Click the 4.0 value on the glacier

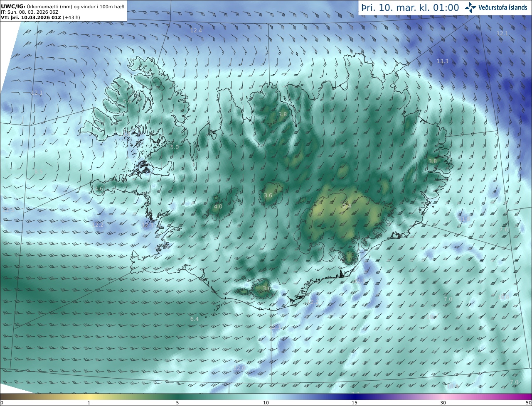[218, 206]
